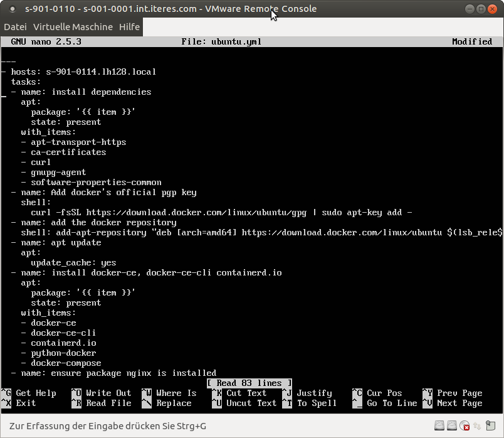Click 'name: add the docker repository' line

pyautogui.click(x=93, y=222)
